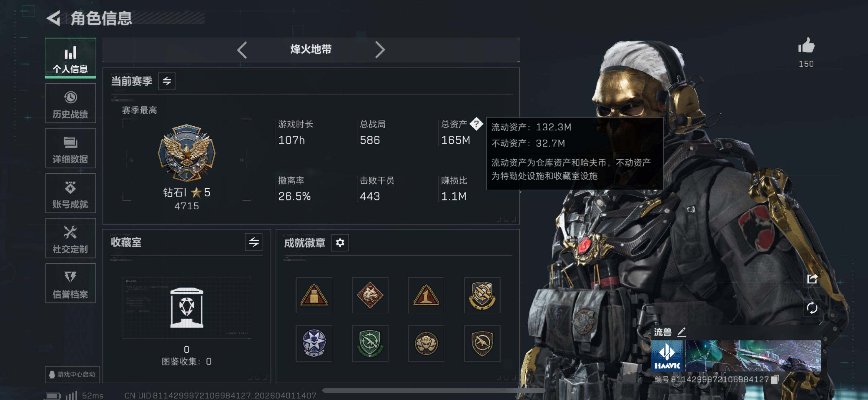Switch to next mode with right chevron
The image size is (868, 400).
tap(380, 50)
